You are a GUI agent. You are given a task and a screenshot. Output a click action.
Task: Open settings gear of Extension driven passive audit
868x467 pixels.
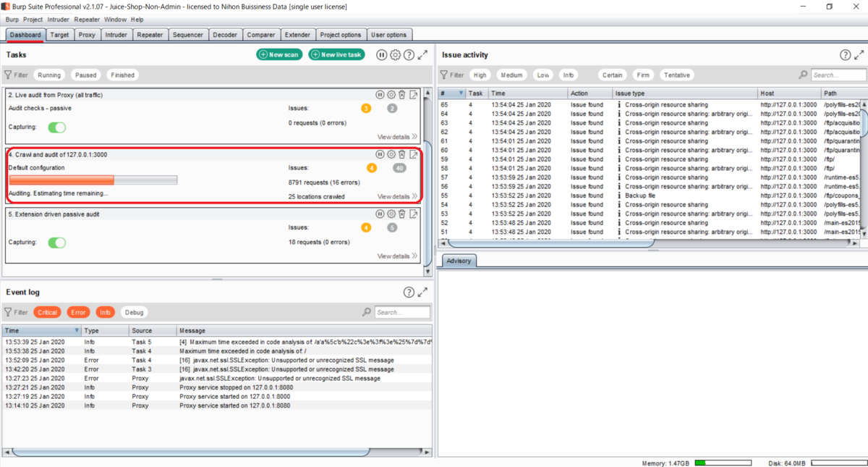(x=391, y=214)
